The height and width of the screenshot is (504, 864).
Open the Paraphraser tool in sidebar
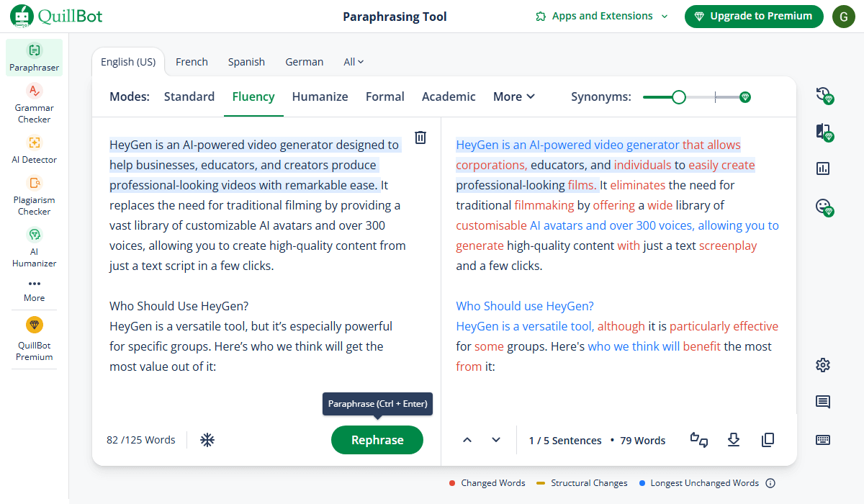point(34,58)
